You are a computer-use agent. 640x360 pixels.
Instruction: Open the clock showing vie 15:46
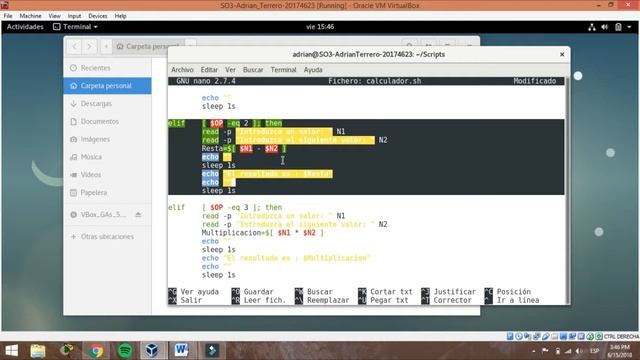tap(320, 27)
